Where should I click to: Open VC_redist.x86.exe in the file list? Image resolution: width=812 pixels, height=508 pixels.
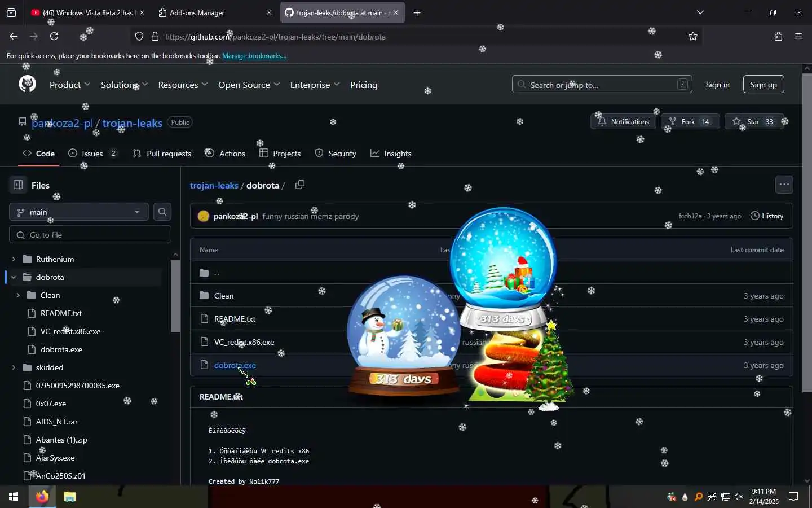pyautogui.click(x=244, y=342)
